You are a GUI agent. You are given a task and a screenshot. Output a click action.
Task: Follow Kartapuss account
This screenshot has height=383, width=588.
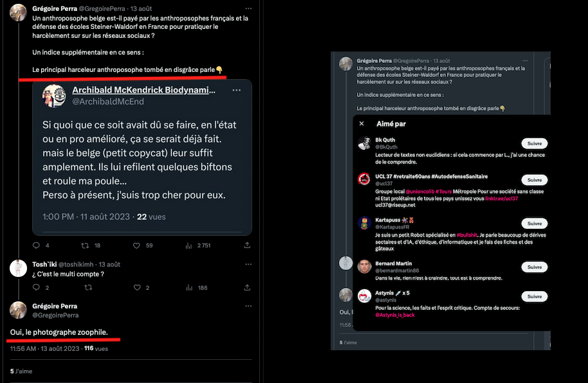coord(534,224)
